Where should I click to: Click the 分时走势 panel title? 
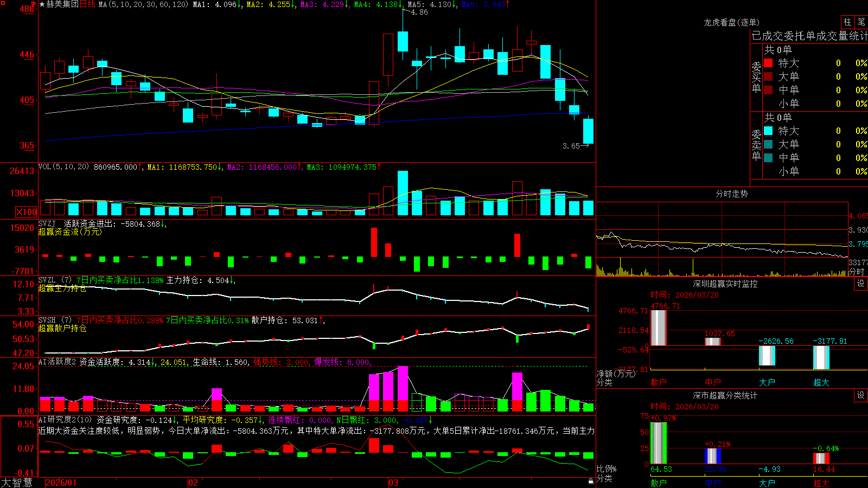tap(731, 194)
